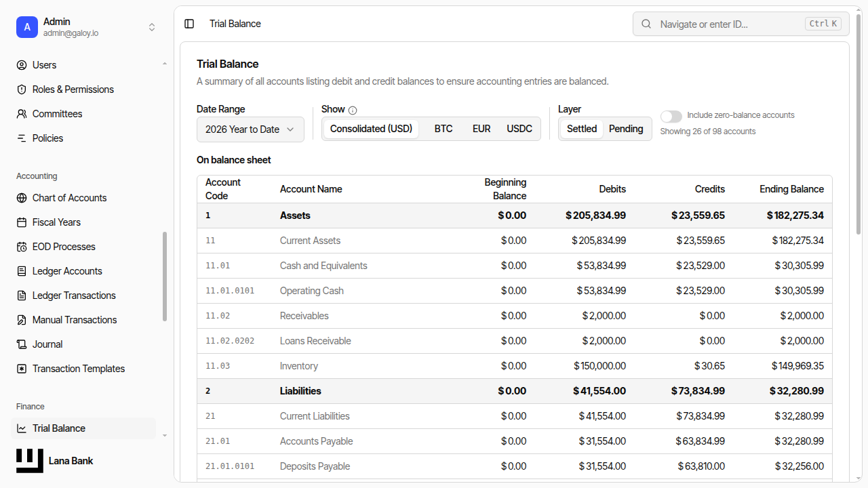Click the Trial Balance breadcrumb title
Viewport: 868px width, 488px height.
(x=235, y=24)
